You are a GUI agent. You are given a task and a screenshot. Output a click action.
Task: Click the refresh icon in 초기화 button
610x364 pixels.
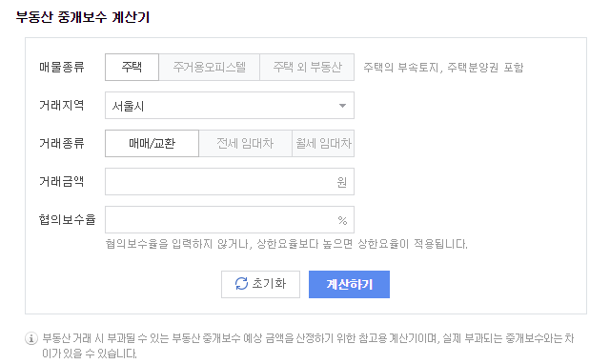coord(241,284)
